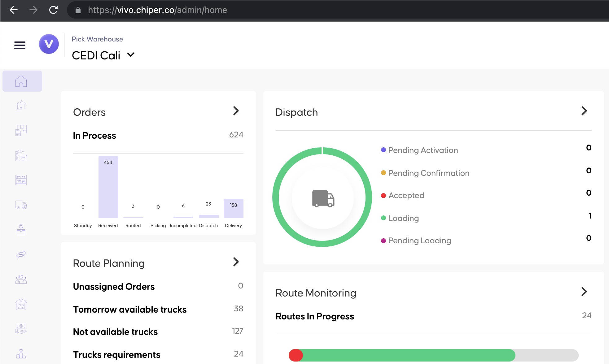Open the hamburger navigation menu
Viewport: 609px width, 364px height.
pos(20,45)
